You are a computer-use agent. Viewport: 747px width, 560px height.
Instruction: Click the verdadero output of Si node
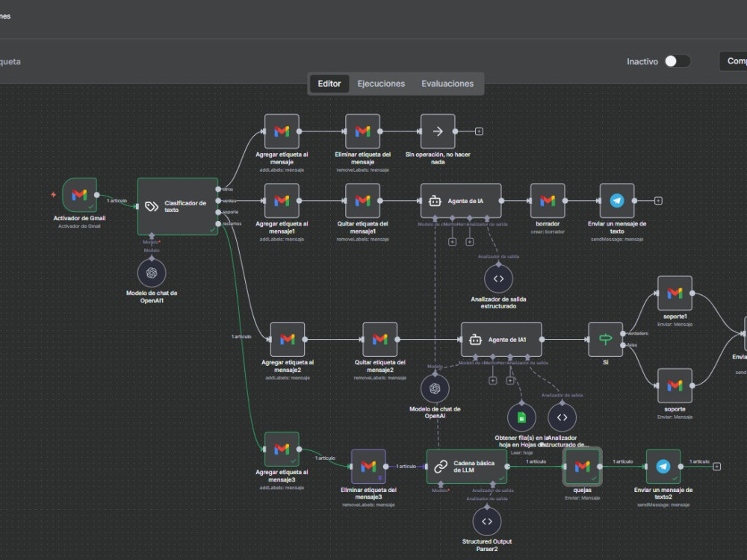pos(623,334)
